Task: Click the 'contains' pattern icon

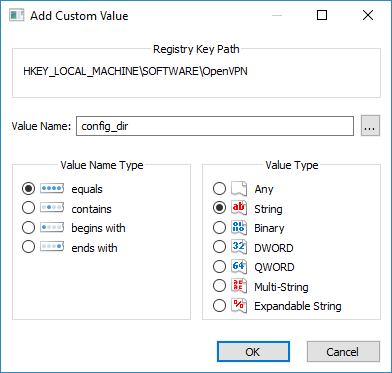Action: [x=52, y=208]
